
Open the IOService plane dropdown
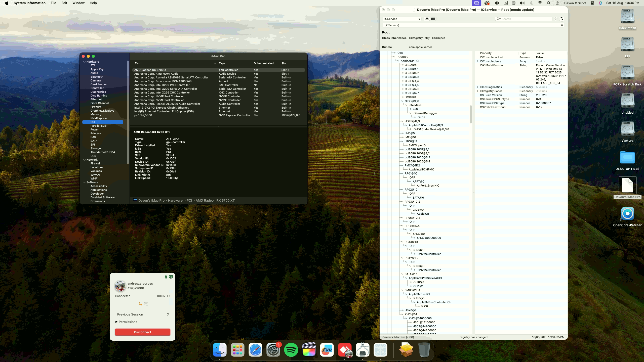402,19
